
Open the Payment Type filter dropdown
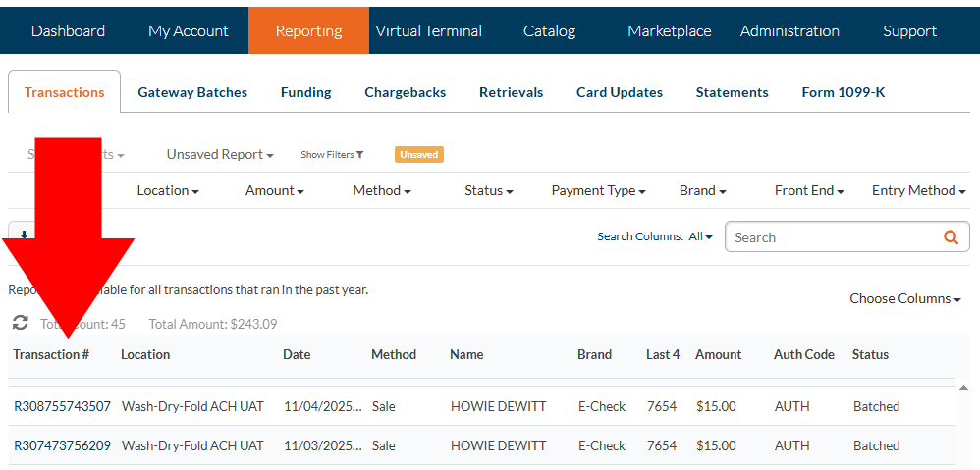598,191
